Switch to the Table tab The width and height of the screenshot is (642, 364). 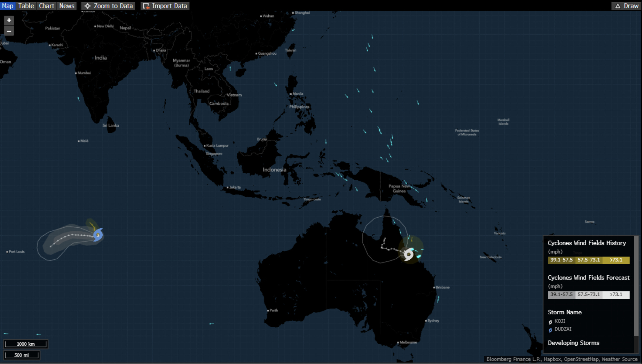coord(26,6)
